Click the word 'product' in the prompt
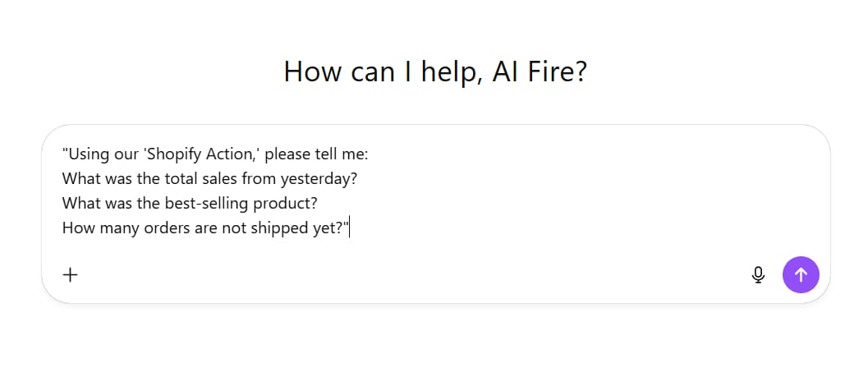 click(x=288, y=203)
